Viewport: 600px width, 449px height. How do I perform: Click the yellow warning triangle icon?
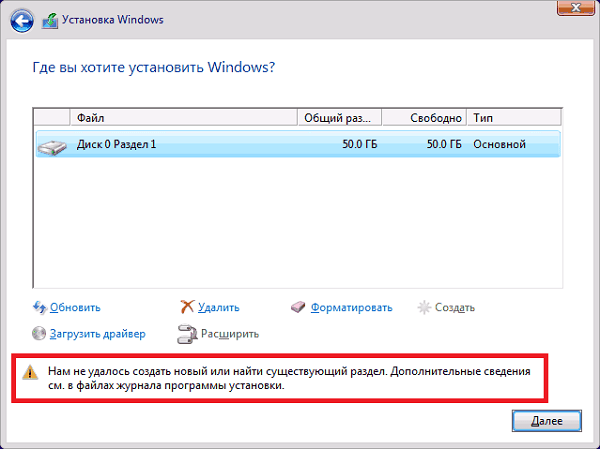point(30,371)
